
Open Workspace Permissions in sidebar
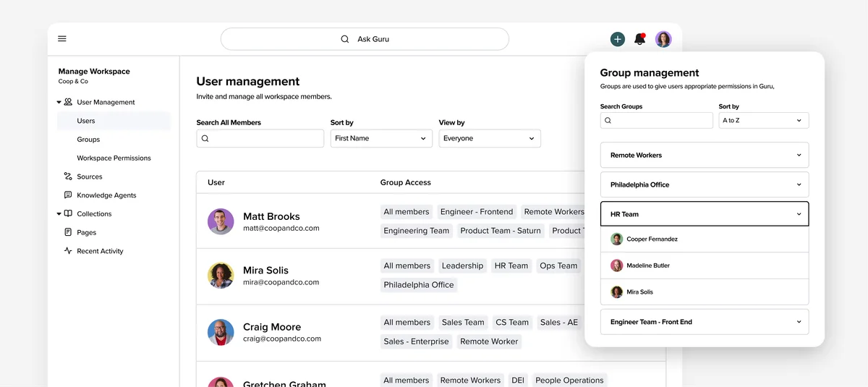click(x=114, y=158)
